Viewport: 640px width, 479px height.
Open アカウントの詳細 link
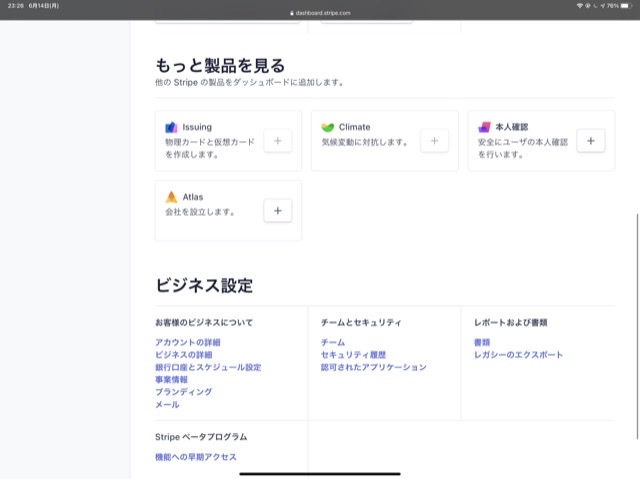tap(187, 342)
